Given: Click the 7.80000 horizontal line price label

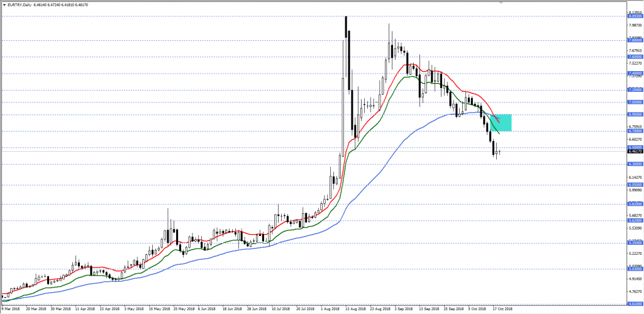Looking at the screenshot, I should tap(635, 40).
